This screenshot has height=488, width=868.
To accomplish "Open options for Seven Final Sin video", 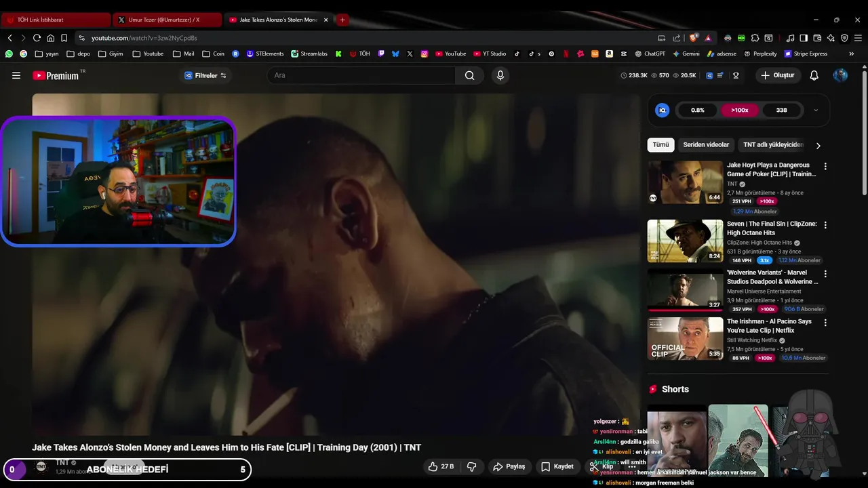I will [825, 224].
